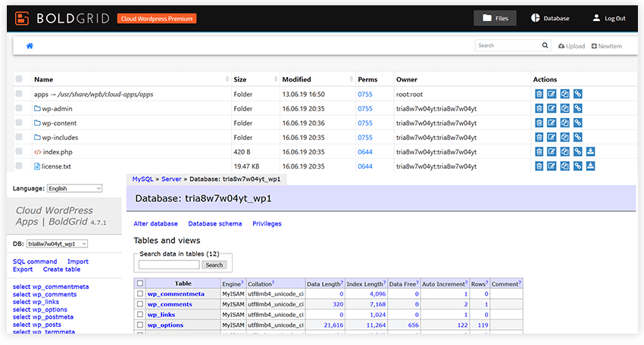
Task: Tick the checkbox for index.php
Action: pyautogui.click(x=19, y=151)
